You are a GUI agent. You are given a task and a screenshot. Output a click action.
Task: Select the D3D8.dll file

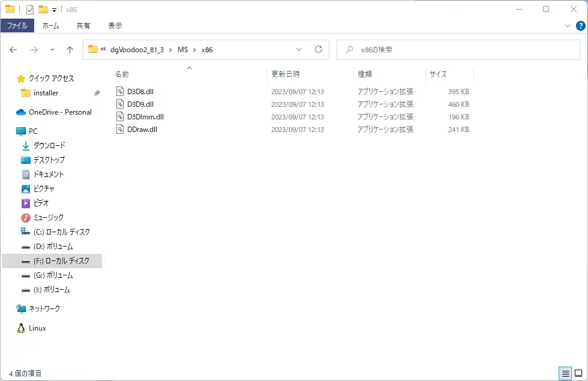click(141, 92)
